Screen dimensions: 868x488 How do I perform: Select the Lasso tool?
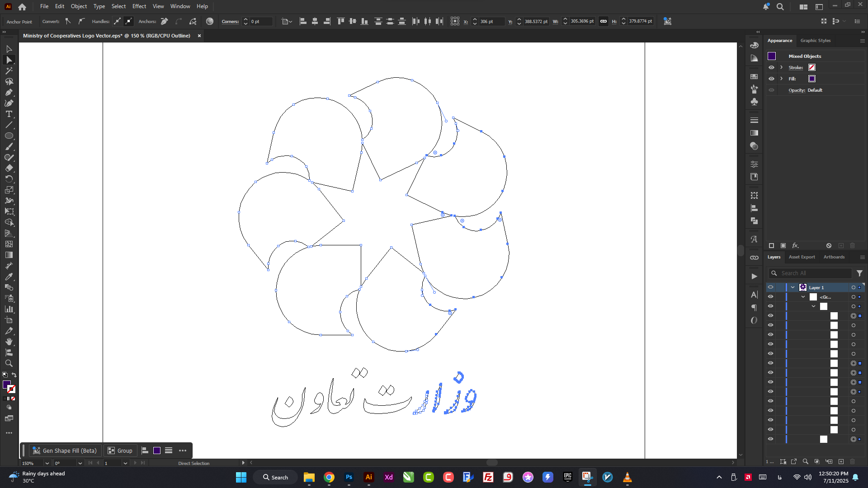[x=9, y=81]
